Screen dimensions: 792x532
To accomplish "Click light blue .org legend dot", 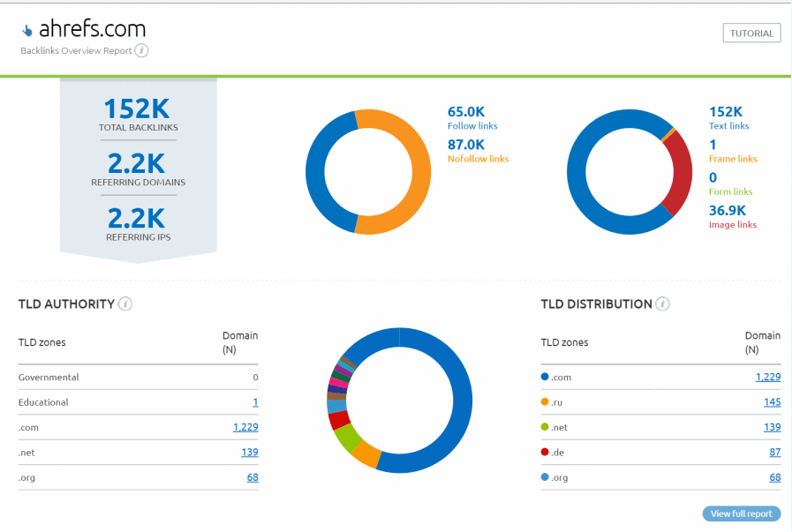I will [x=545, y=477].
